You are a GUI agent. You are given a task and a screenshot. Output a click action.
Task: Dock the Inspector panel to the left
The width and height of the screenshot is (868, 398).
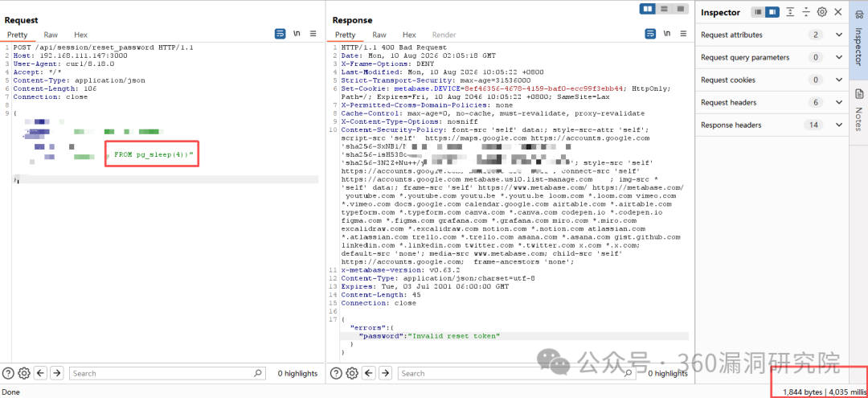click(x=758, y=11)
